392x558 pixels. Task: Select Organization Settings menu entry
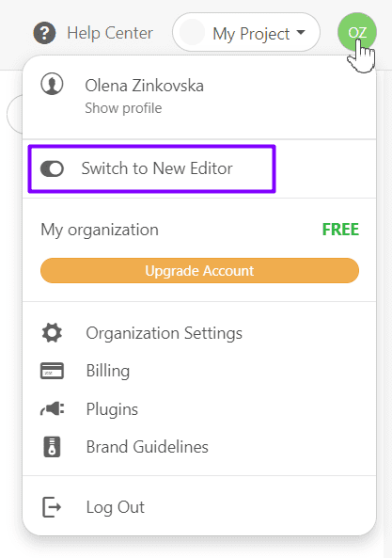click(x=165, y=333)
